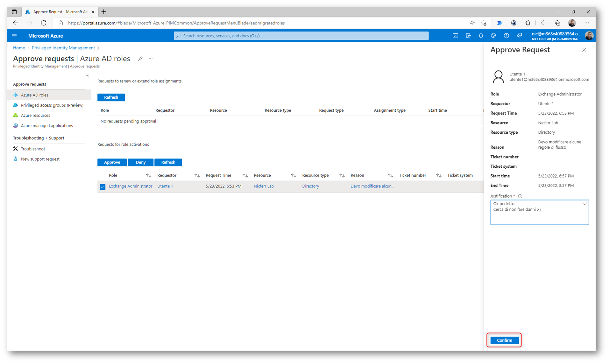Screen dimensions: 609x364
Task: Open the Utente 1 requestor link
Action: point(165,186)
